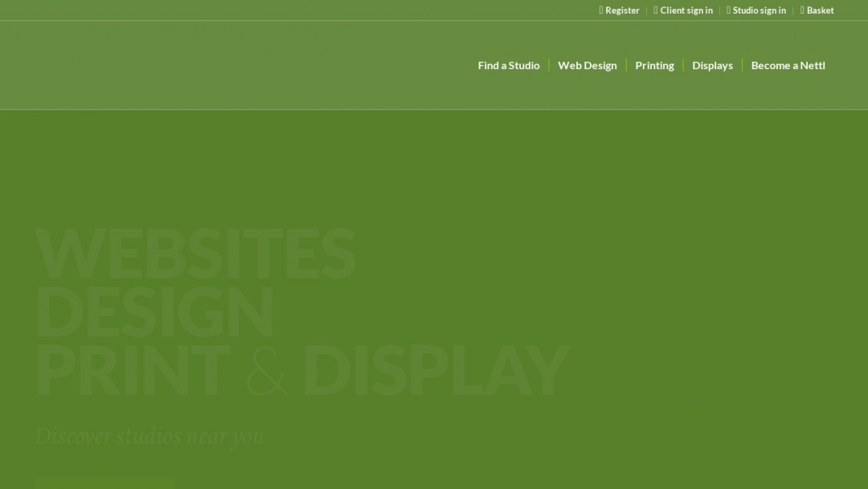The image size is (868, 489).
Task: Select Find a Studio in the navigation
Action: (508, 65)
